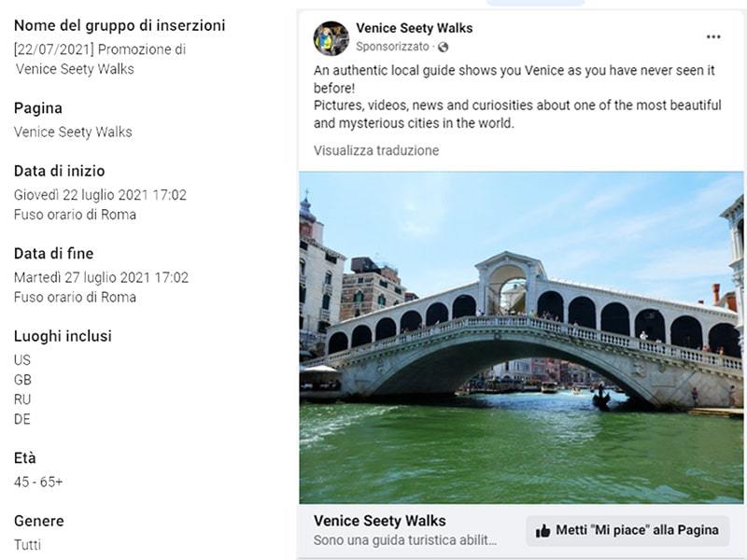Click the Venice Seety Walks headline under the image
Image resolution: width=747 pixels, height=560 pixels.
380,521
